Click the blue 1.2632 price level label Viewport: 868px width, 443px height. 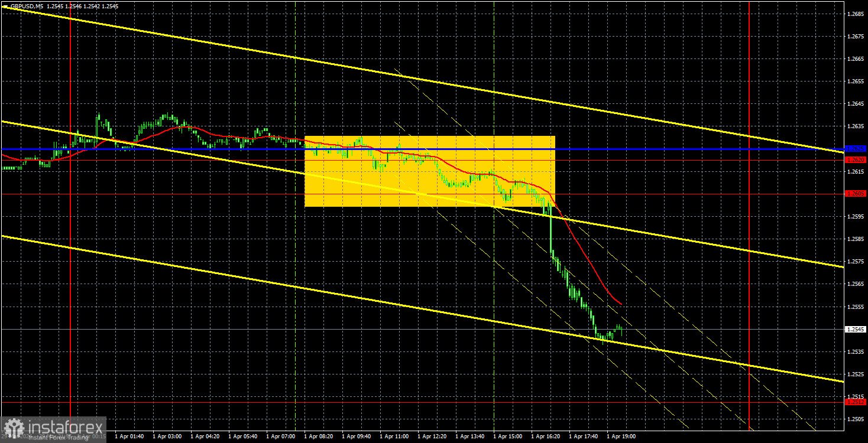[x=856, y=149]
